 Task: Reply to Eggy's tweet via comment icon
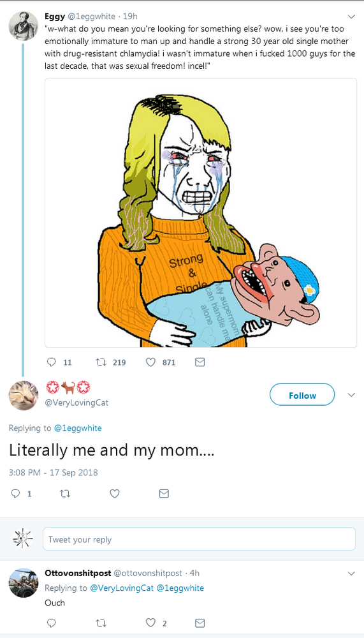click(52, 362)
